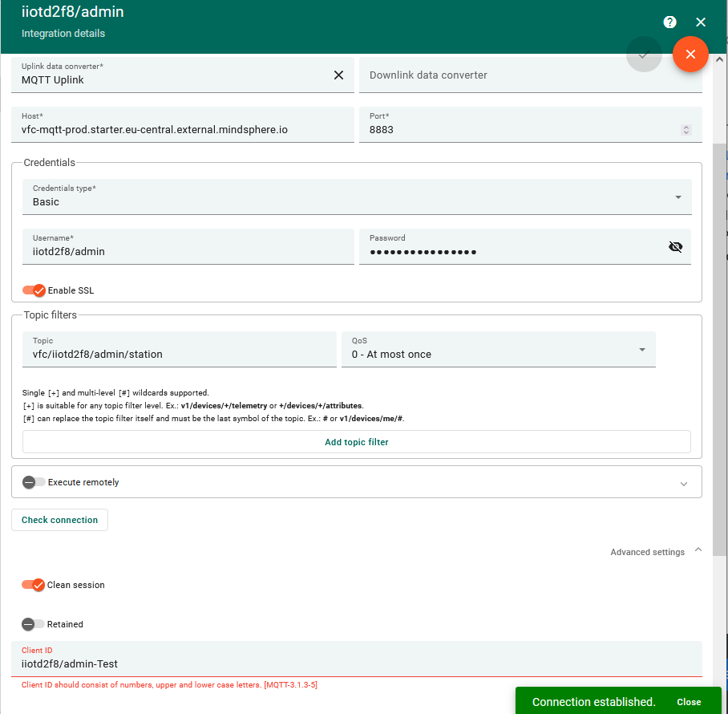Expand the Execute remotely section
The width and height of the screenshot is (728, 714).
pos(684,483)
